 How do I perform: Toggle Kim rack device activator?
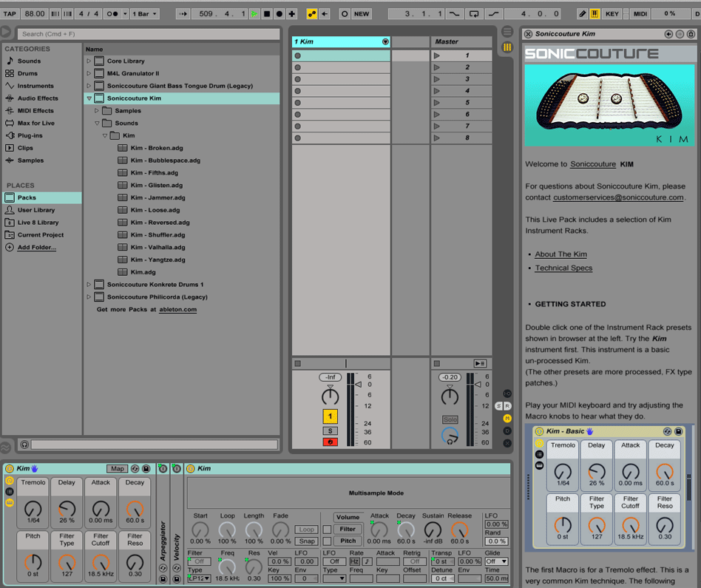point(10,469)
